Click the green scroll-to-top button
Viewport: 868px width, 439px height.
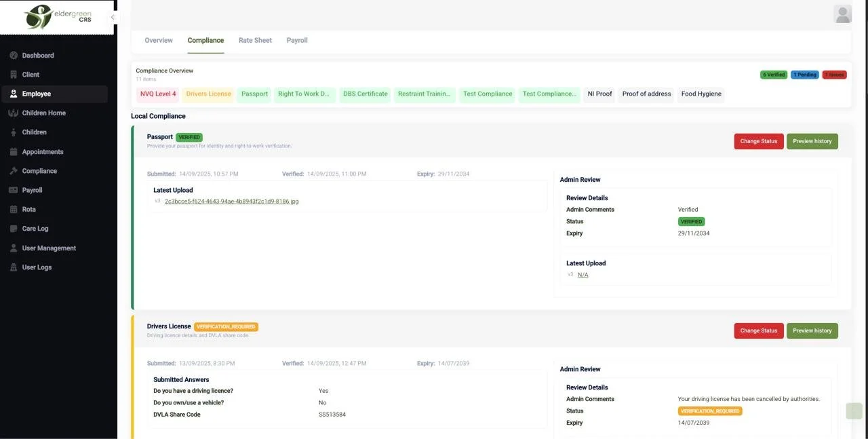click(x=854, y=411)
